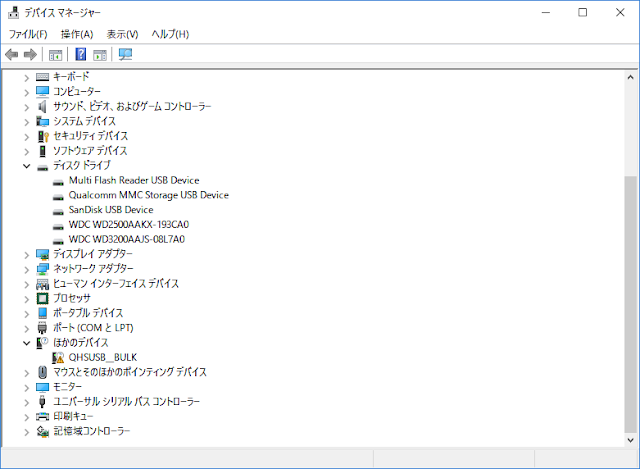640x469 pixels.
Task: Expand the キーボード category
Action: tap(27, 78)
